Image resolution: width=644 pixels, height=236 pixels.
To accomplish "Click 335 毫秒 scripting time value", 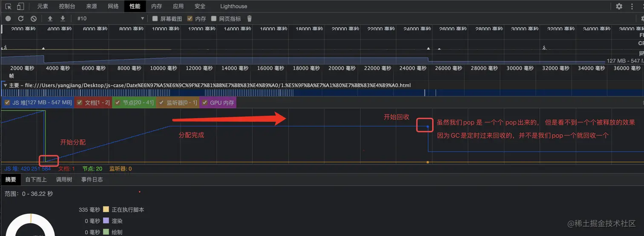I will click(89, 210).
